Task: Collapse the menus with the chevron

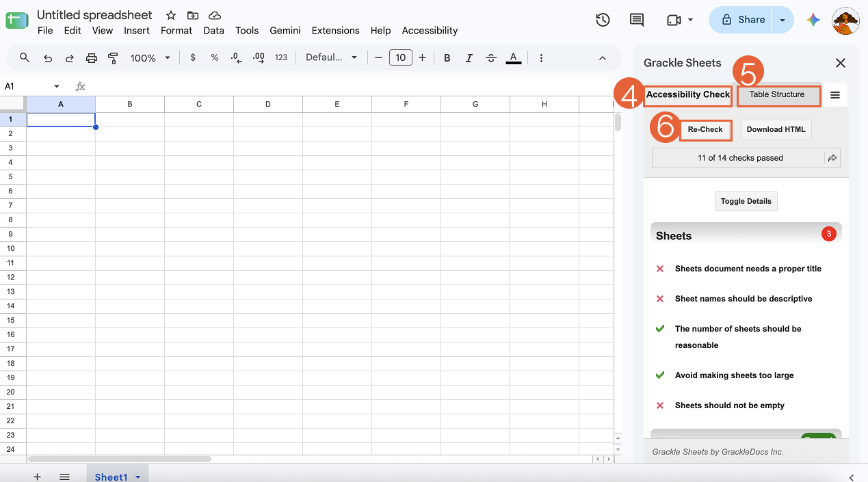Action: pos(603,58)
